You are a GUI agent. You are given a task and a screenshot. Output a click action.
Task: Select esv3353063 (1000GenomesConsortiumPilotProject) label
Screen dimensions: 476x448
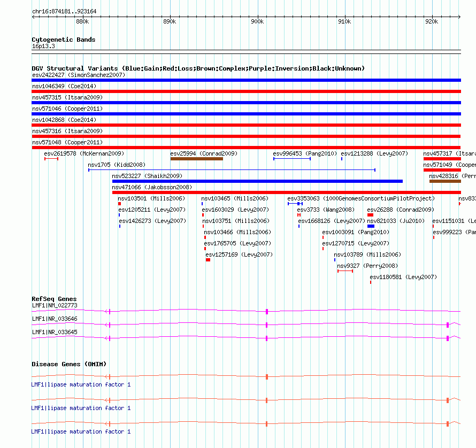(x=361, y=198)
